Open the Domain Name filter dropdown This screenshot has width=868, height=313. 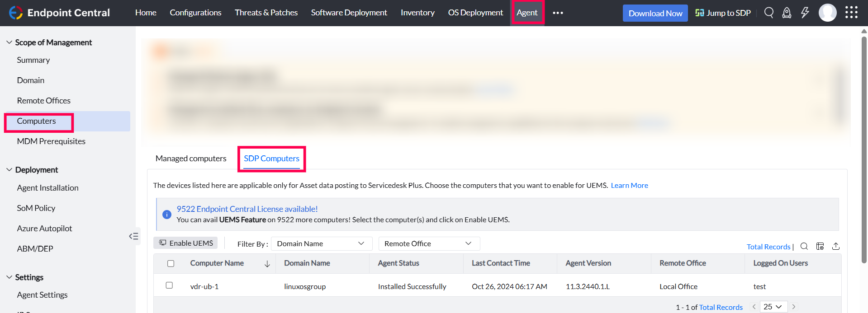[x=322, y=243]
